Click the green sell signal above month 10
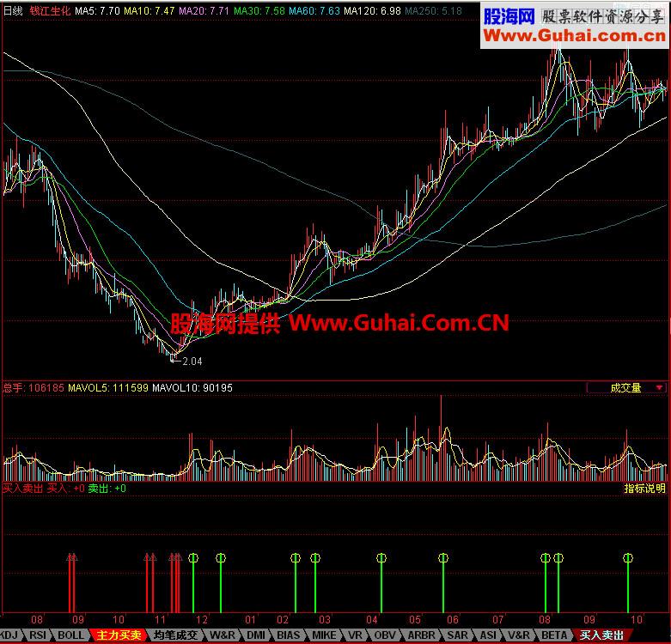671x644 pixels. 628,583
